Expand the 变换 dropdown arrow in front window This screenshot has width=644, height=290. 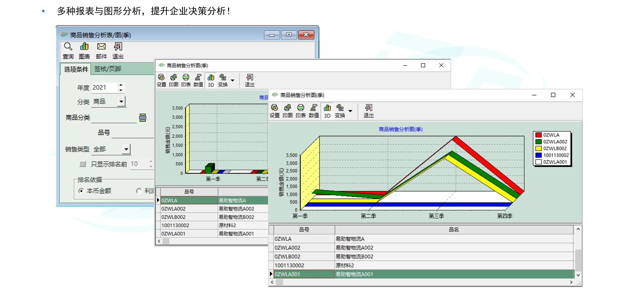[350, 111]
